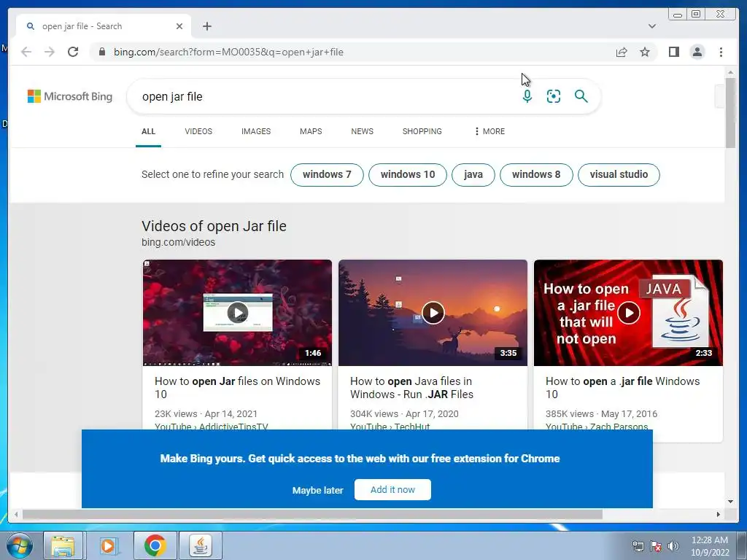Open bing.com/videos link
The image size is (747, 560).
coord(178,242)
